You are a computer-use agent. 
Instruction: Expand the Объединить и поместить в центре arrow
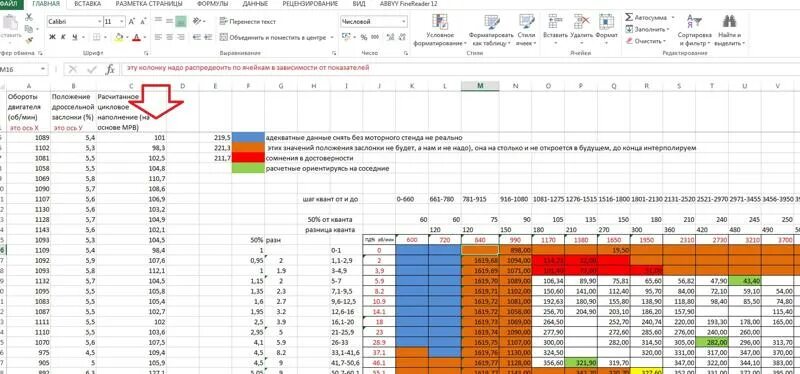coord(332,37)
